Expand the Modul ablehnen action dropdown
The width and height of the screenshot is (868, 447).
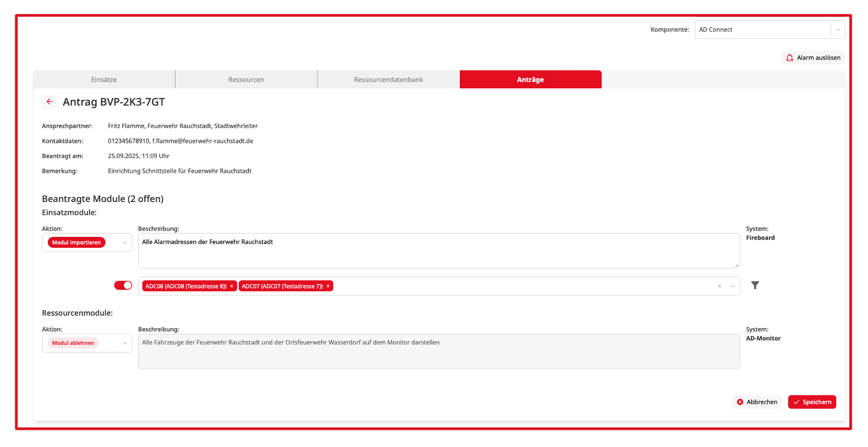click(x=125, y=343)
